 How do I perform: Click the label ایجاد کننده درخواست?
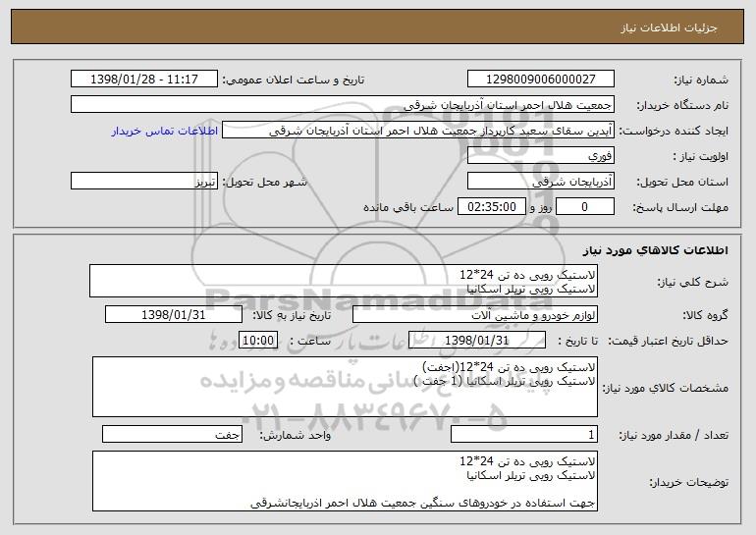click(x=674, y=132)
